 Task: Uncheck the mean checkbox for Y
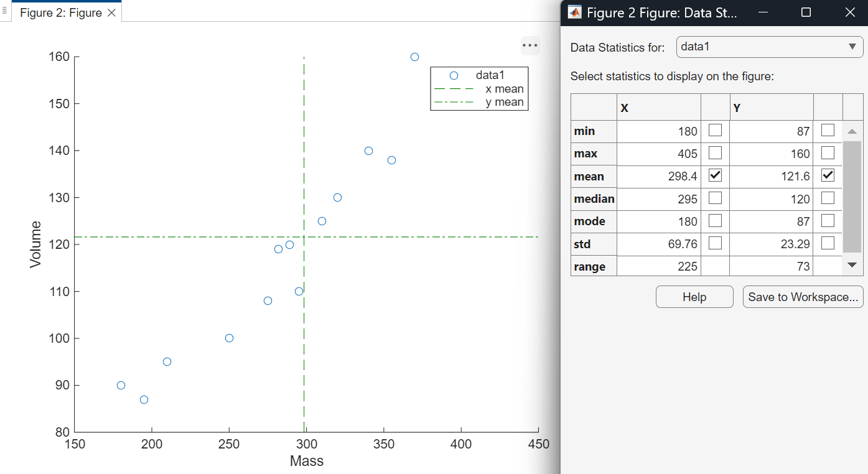(x=828, y=175)
